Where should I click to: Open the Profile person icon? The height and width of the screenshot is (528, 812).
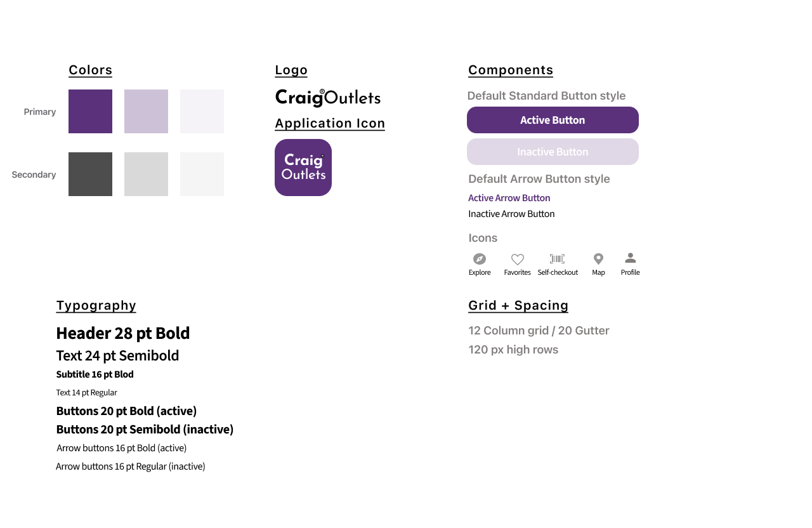pos(630,258)
